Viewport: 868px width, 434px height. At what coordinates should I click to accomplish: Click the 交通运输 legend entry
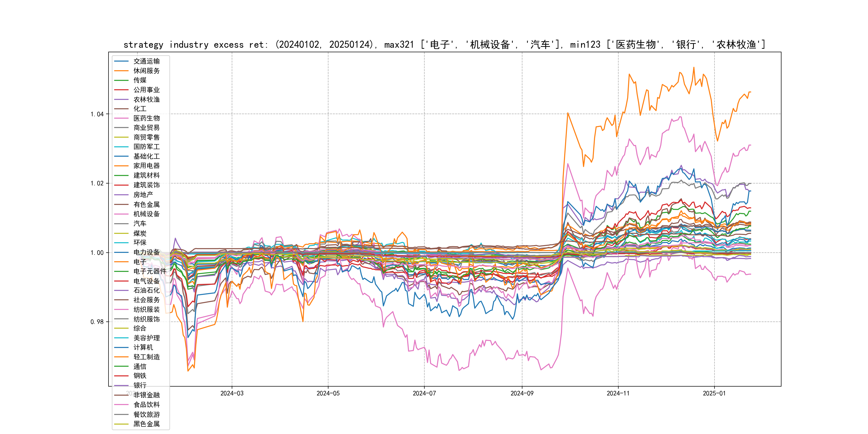click(146, 61)
